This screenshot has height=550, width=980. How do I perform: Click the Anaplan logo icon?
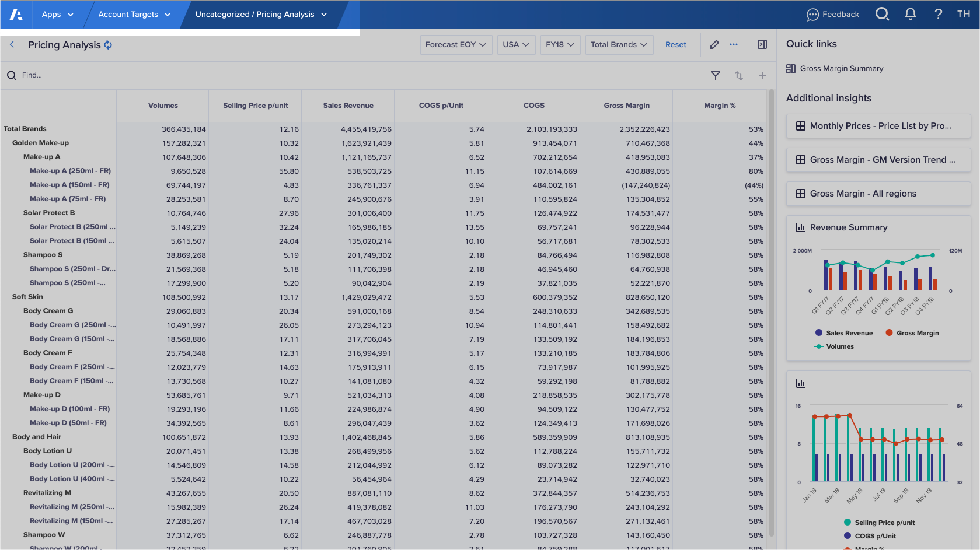click(x=16, y=15)
